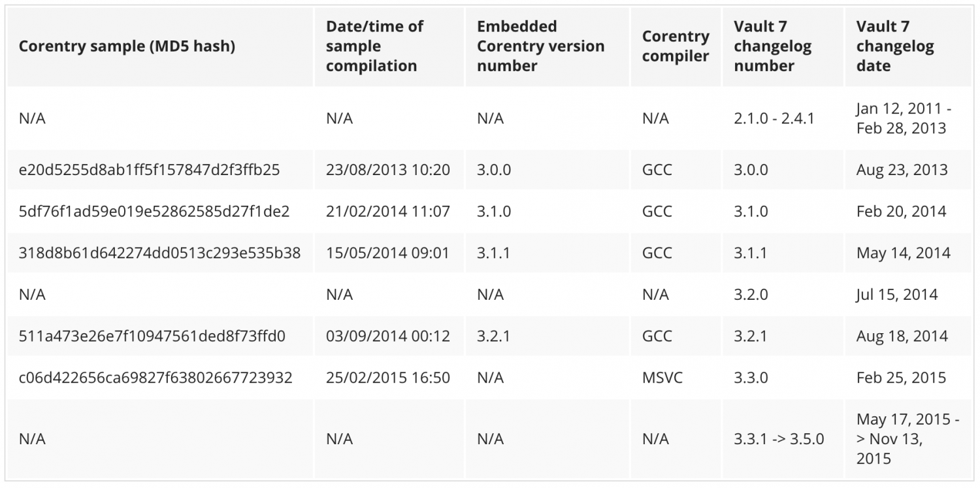This screenshot has height=488, width=980.
Task: Click hash 511a473e26e7f10947561ded8f73ffd0
Action: 152,336
